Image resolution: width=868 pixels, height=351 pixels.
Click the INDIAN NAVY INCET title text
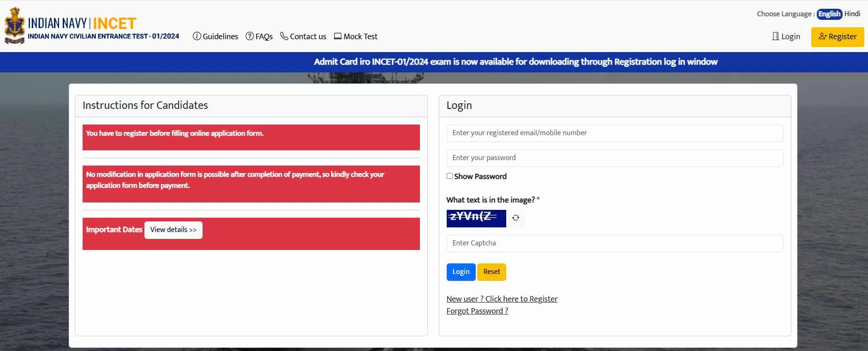82,23
